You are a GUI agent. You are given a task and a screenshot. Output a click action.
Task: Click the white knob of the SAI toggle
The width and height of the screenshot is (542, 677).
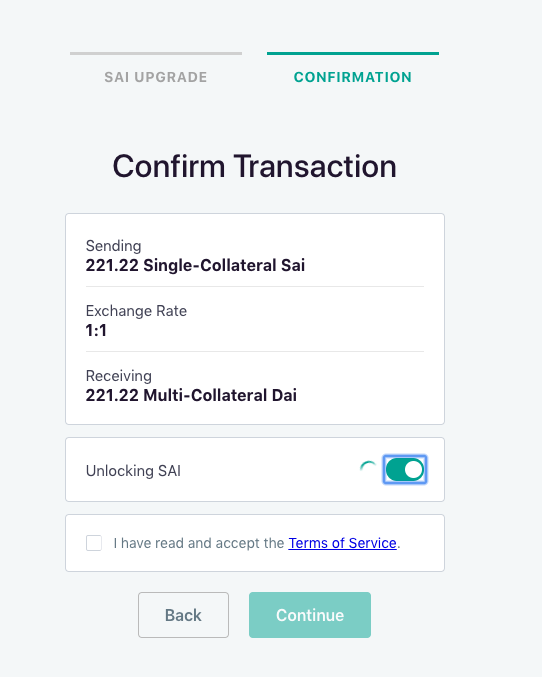coord(414,470)
